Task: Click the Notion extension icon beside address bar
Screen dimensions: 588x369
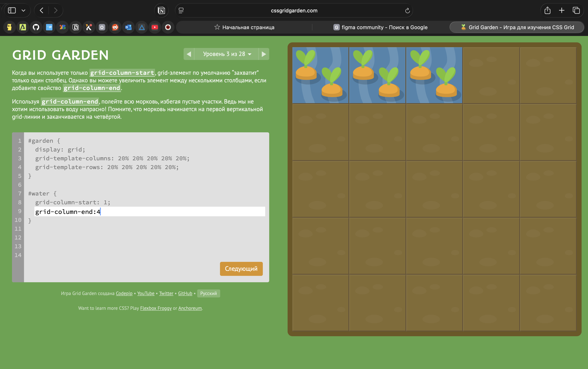Action: click(161, 10)
